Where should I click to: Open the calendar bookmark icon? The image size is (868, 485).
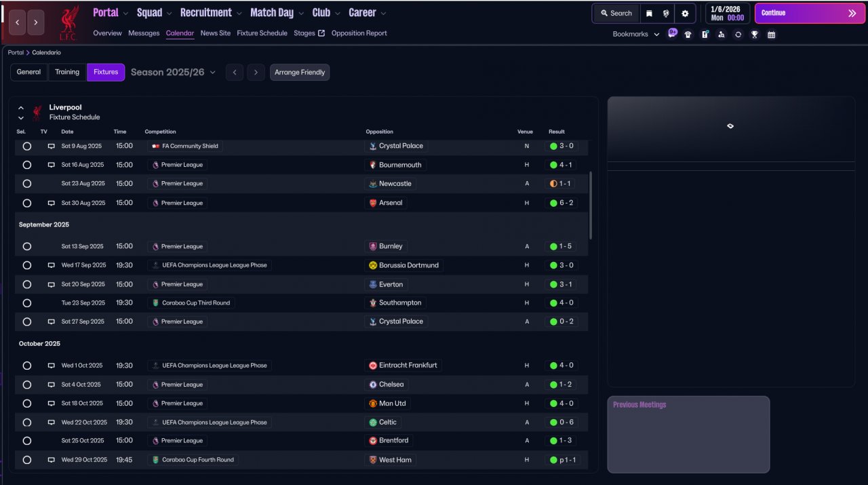coord(771,35)
